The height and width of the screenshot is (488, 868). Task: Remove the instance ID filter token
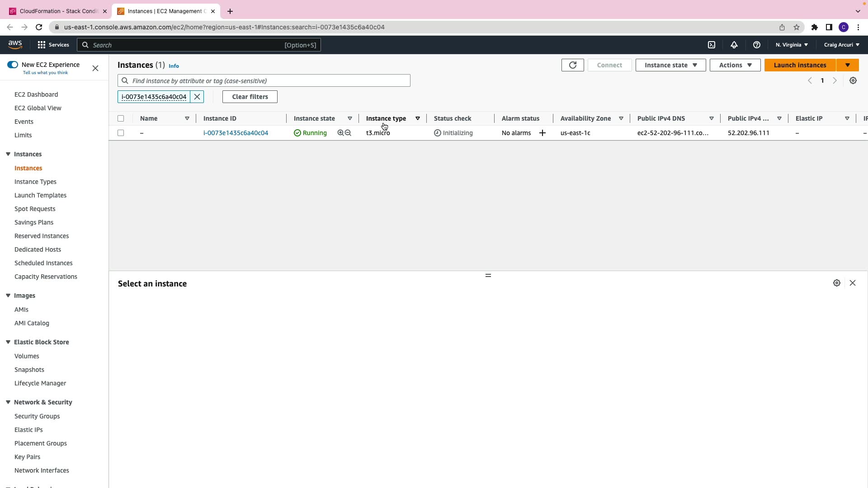197,97
